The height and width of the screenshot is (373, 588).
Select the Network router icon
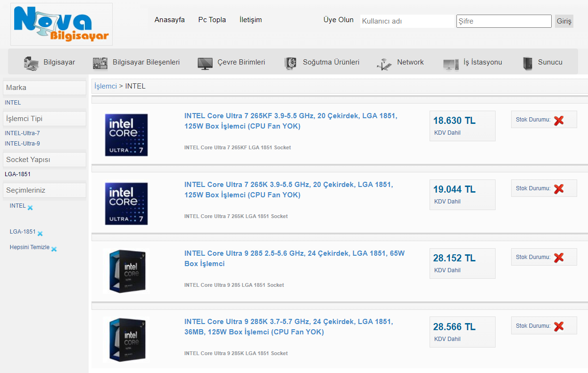coord(384,64)
